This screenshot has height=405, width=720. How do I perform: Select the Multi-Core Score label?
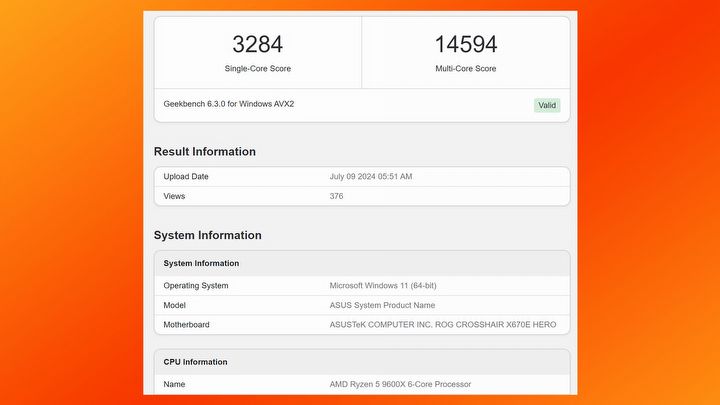465,69
